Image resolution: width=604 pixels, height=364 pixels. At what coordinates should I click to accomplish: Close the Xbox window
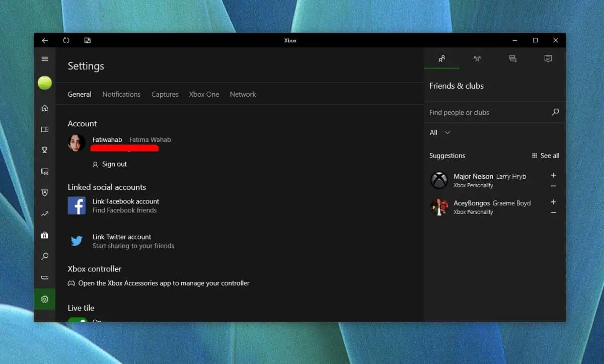[x=556, y=40]
